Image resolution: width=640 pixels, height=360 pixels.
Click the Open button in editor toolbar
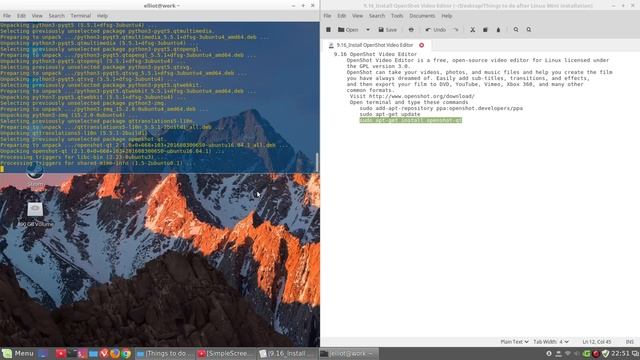(x=348, y=29)
